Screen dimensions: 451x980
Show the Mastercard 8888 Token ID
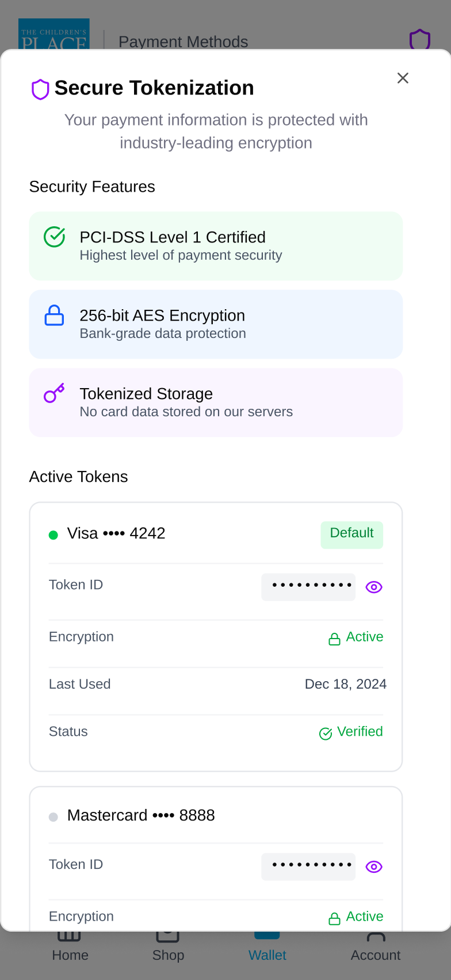[374, 867]
